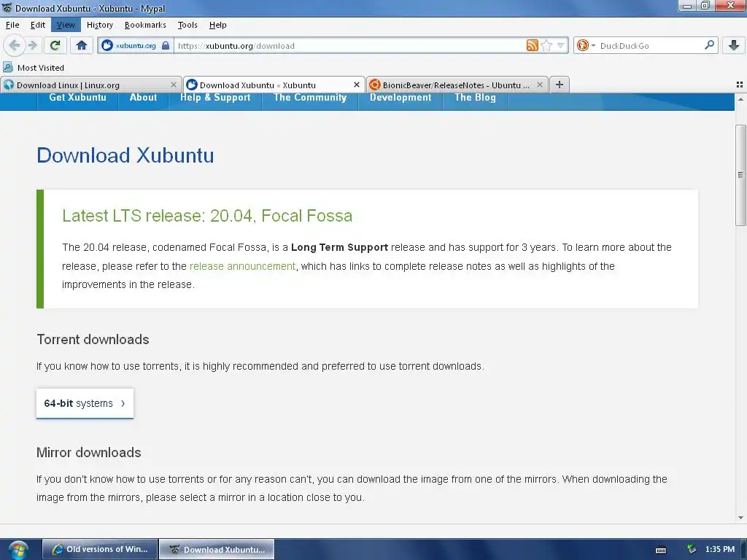Open the Edit menu

pos(38,25)
